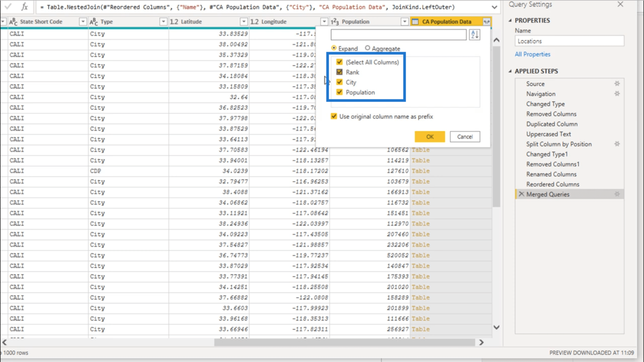The height and width of the screenshot is (362, 644).
Task: Click the horizontal scroll left arrow
Action: click(5, 342)
